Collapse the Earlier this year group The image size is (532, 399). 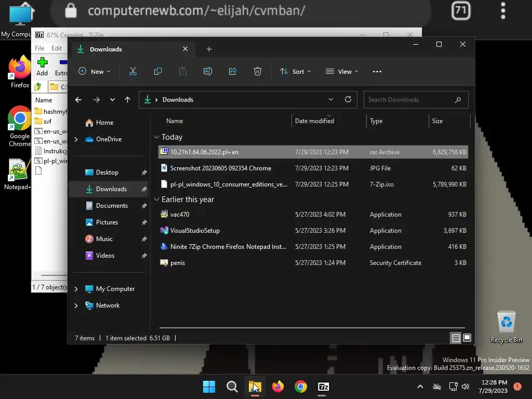tap(156, 199)
